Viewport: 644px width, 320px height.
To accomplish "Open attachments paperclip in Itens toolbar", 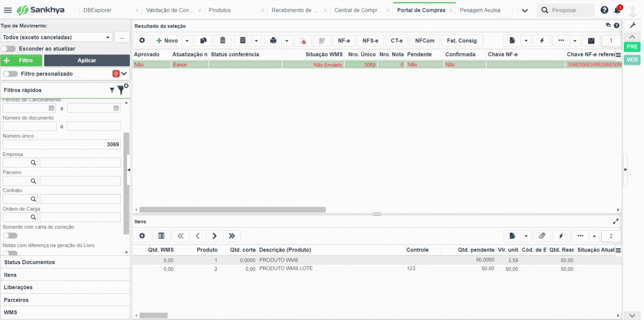I will tap(542, 236).
